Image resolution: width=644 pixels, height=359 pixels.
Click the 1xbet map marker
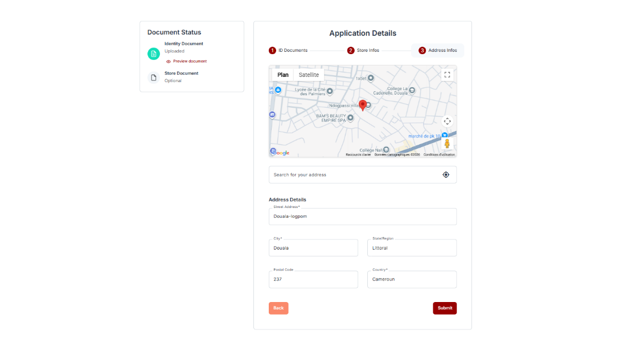(371, 78)
